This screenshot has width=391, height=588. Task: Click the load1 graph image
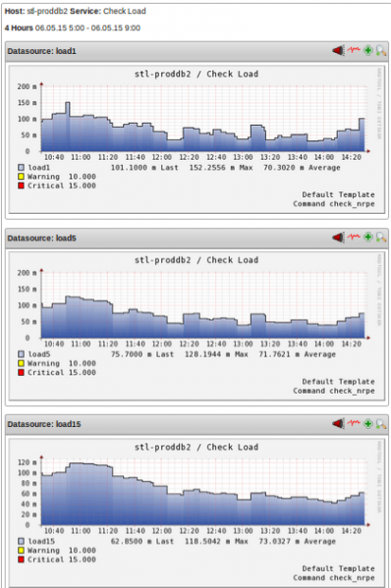click(196, 139)
